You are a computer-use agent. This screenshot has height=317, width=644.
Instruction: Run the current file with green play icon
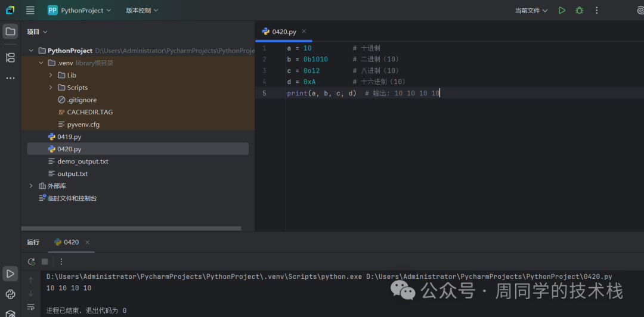point(562,10)
